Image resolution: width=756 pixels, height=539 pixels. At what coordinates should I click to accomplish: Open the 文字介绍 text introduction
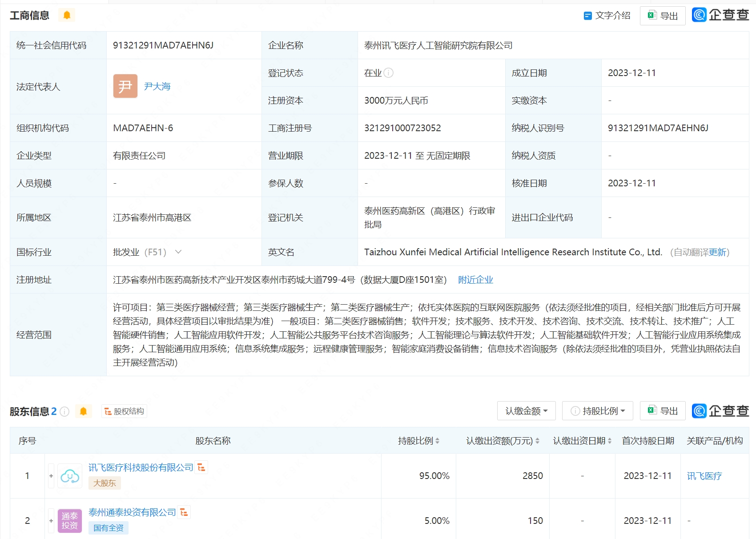[607, 16]
